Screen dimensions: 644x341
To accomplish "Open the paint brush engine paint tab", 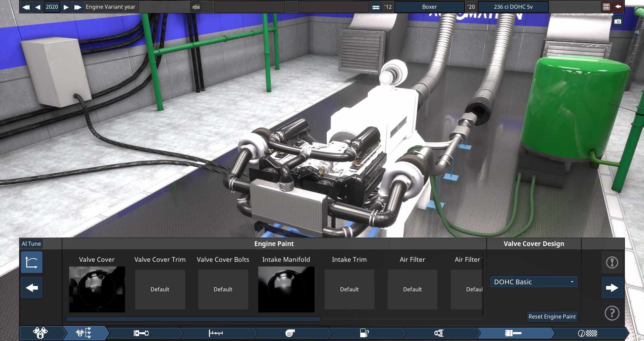I will point(513,333).
